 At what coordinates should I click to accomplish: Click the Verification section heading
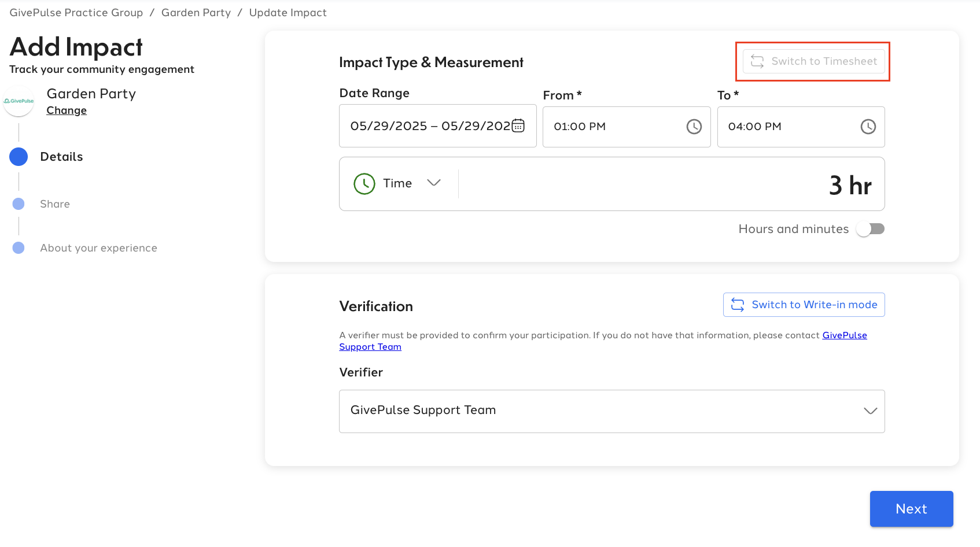376,306
